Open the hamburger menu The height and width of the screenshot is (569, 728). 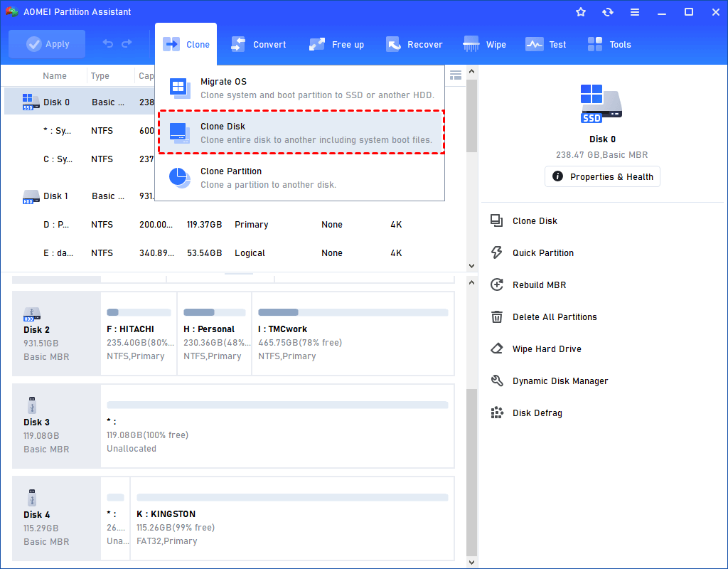[x=635, y=11]
